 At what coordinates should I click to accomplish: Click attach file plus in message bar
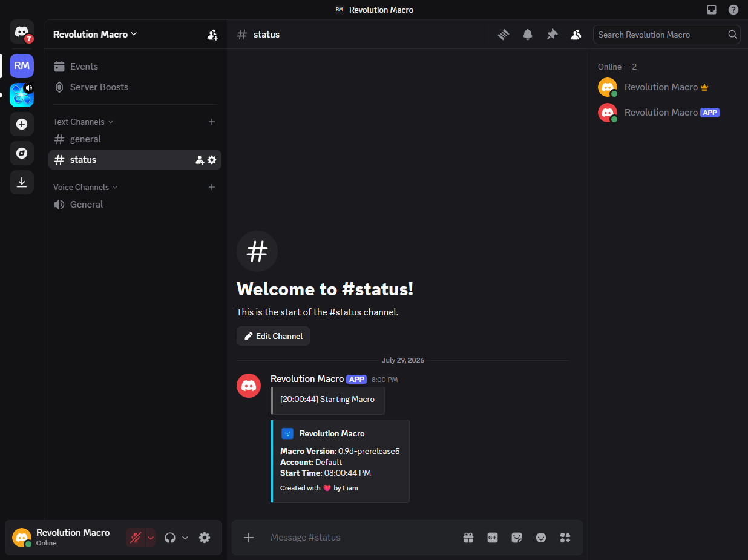(x=249, y=538)
